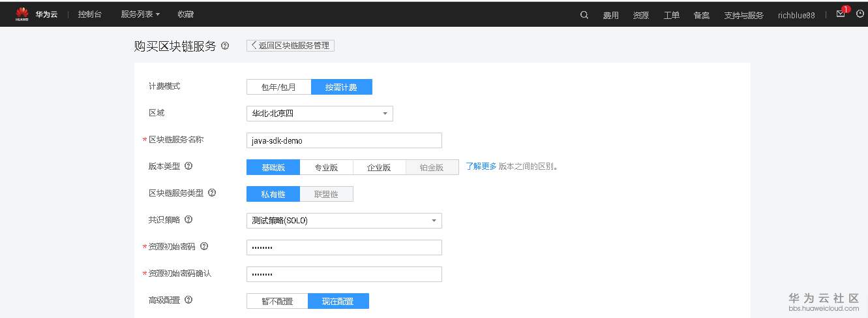868x318 pixels.
Task: Open 备案 menu
Action: [702, 15]
